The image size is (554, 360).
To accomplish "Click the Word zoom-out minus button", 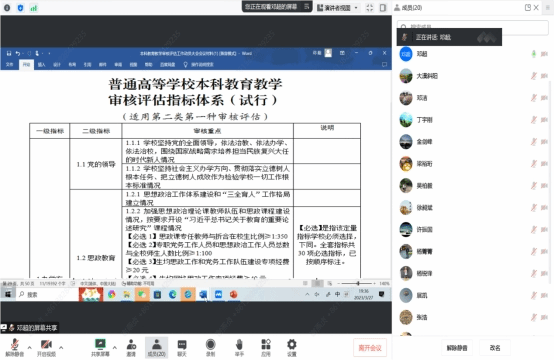I will 338,283.
